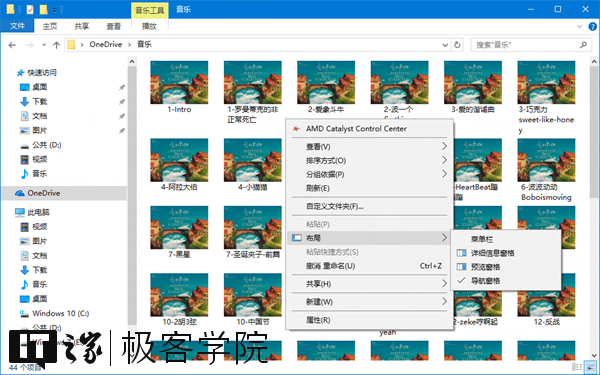Click OneDrive in the address breadcrumb

[x=106, y=44]
